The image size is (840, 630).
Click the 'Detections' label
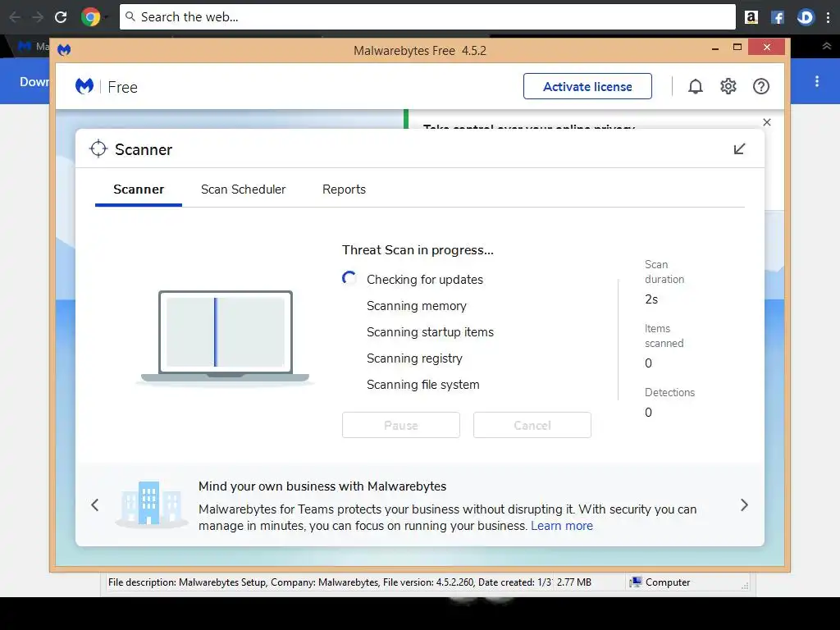[x=669, y=392]
